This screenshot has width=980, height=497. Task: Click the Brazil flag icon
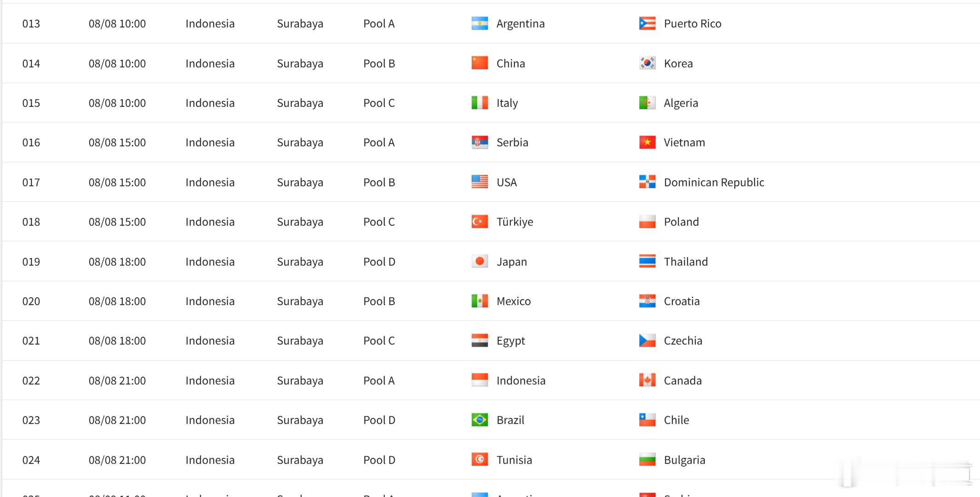479,420
